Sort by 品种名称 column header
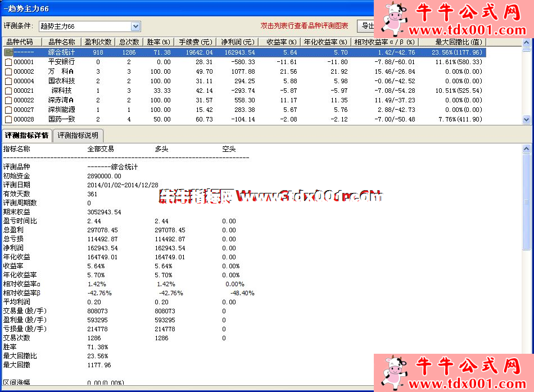This screenshot has height=392, width=534. [x=61, y=42]
